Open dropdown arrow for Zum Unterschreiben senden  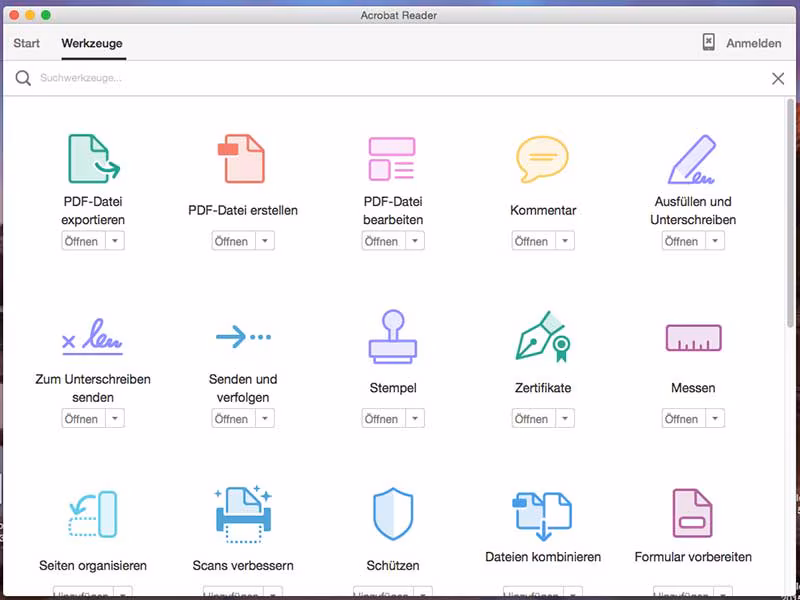click(x=115, y=418)
